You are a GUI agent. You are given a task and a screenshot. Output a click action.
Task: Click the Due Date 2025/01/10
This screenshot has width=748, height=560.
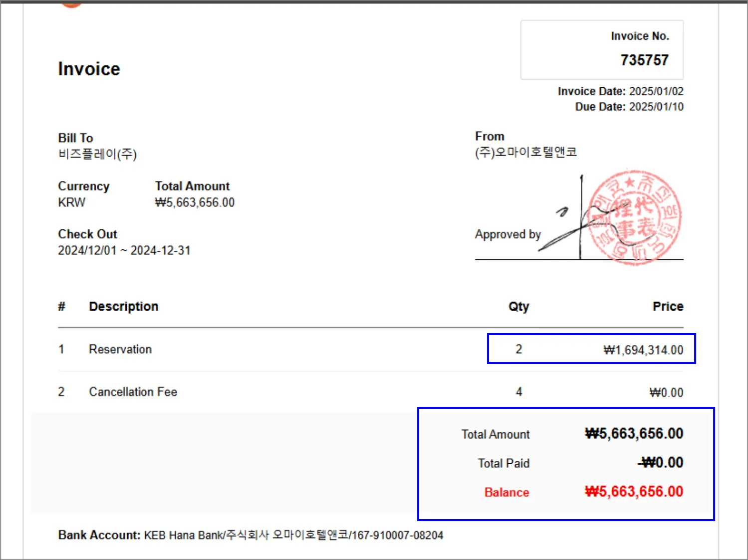click(656, 107)
